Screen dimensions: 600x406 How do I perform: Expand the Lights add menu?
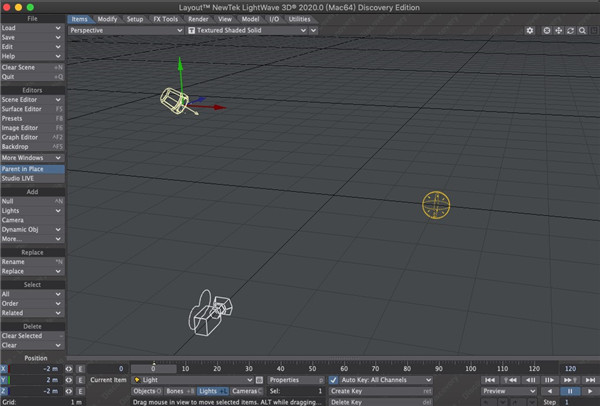(x=32, y=211)
